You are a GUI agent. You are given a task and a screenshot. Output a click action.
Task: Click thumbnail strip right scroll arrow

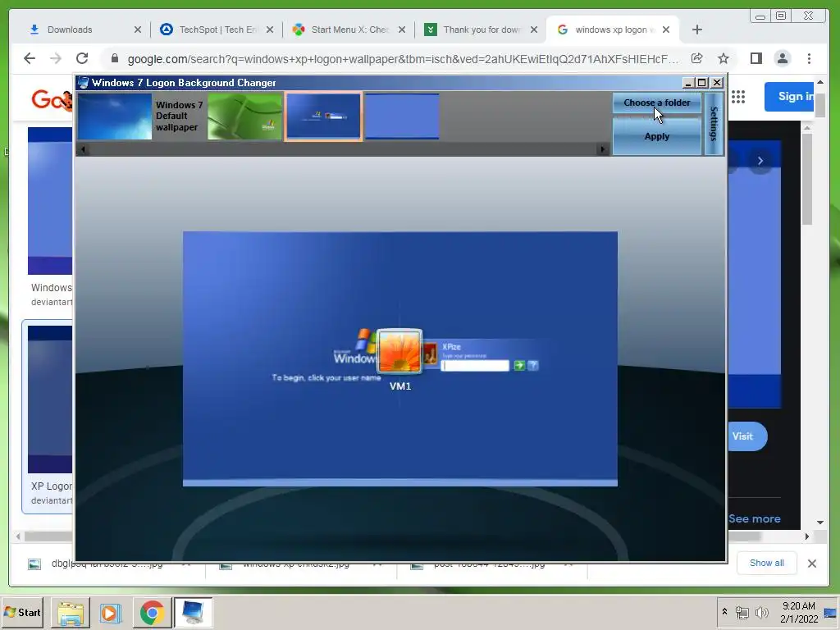pos(603,149)
